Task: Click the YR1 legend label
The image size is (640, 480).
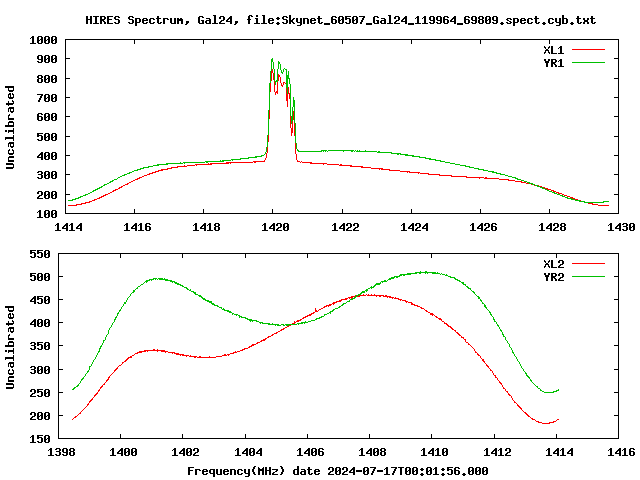Action: [553, 63]
